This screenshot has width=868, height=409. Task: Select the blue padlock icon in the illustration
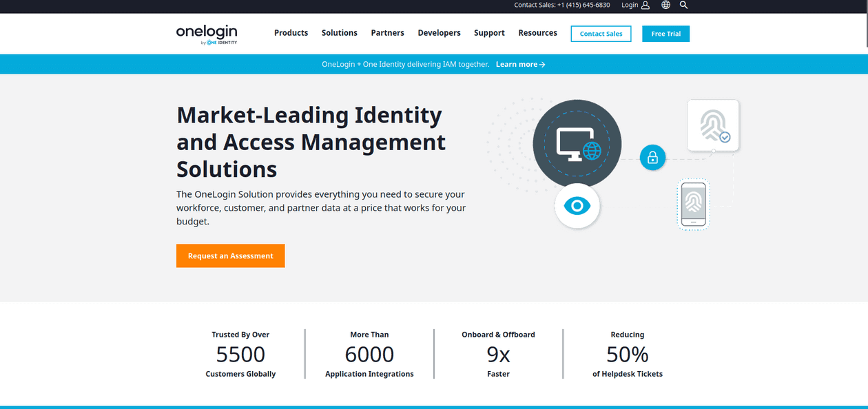652,157
